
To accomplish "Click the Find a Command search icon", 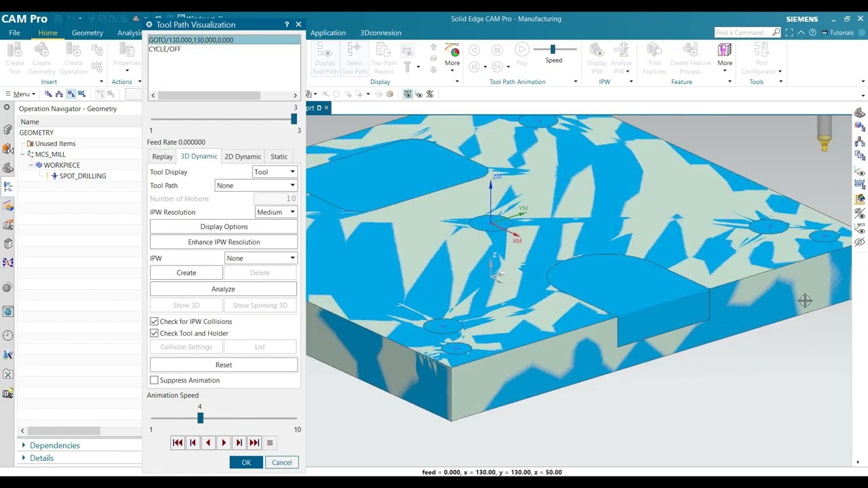I will point(776,33).
